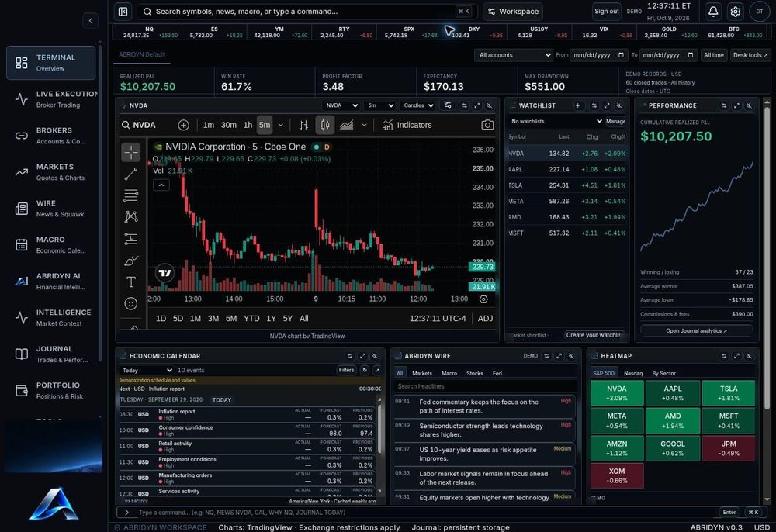
Task: Open the Workspace button
Action: (x=513, y=12)
